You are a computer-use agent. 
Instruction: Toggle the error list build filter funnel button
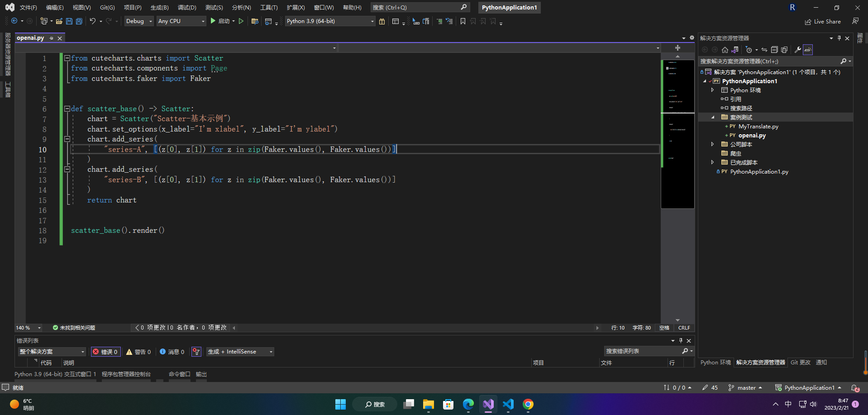point(196,352)
